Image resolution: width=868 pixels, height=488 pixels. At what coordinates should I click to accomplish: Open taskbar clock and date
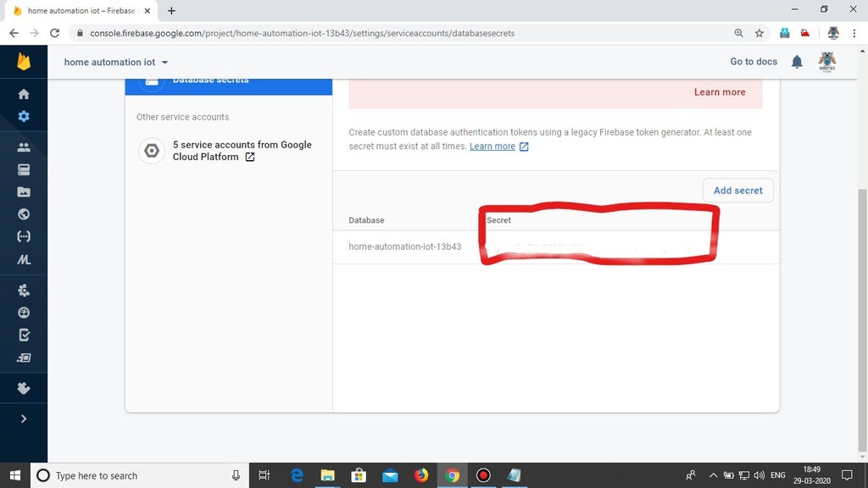coord(811,475)
